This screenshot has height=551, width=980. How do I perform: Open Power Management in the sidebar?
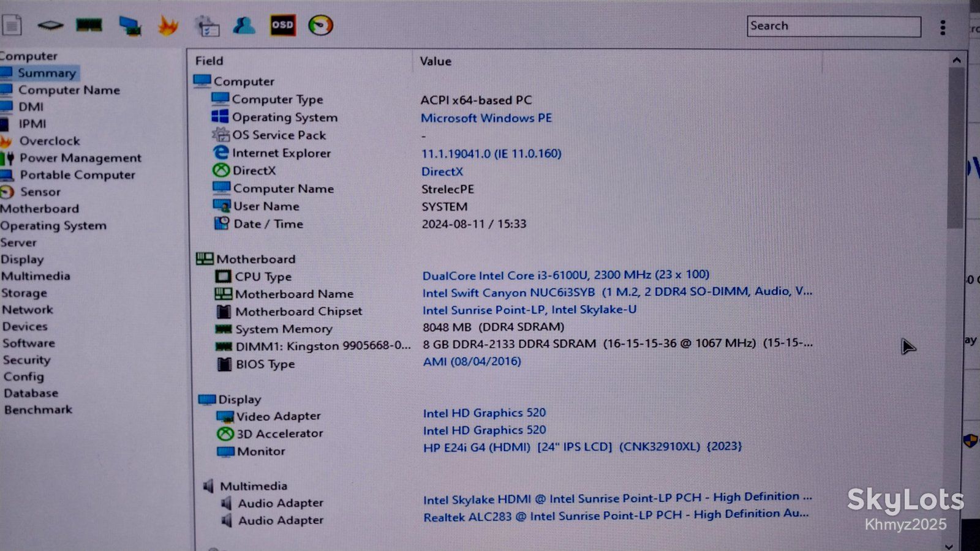pos(80,158)
